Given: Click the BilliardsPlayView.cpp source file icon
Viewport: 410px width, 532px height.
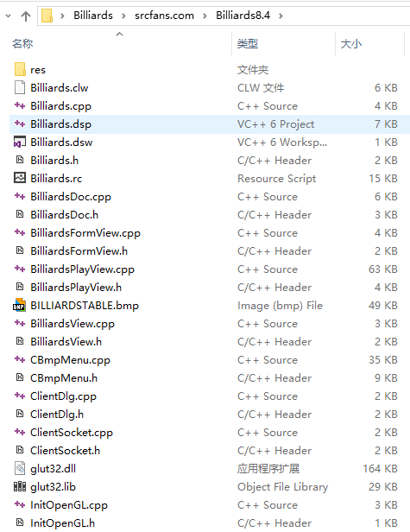Looking at the screenshot, I should [x=20, y=269].
